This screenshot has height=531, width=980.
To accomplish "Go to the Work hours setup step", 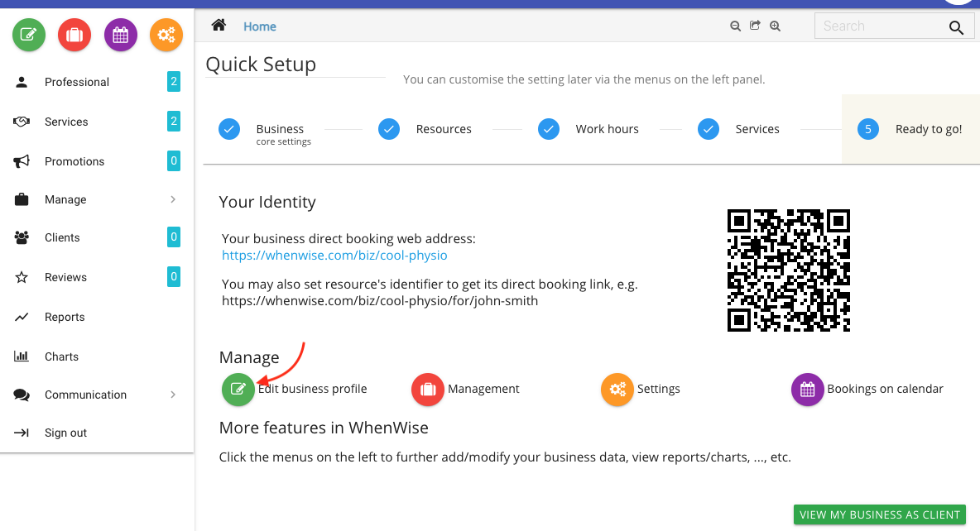I will click(x=607, y=129).
